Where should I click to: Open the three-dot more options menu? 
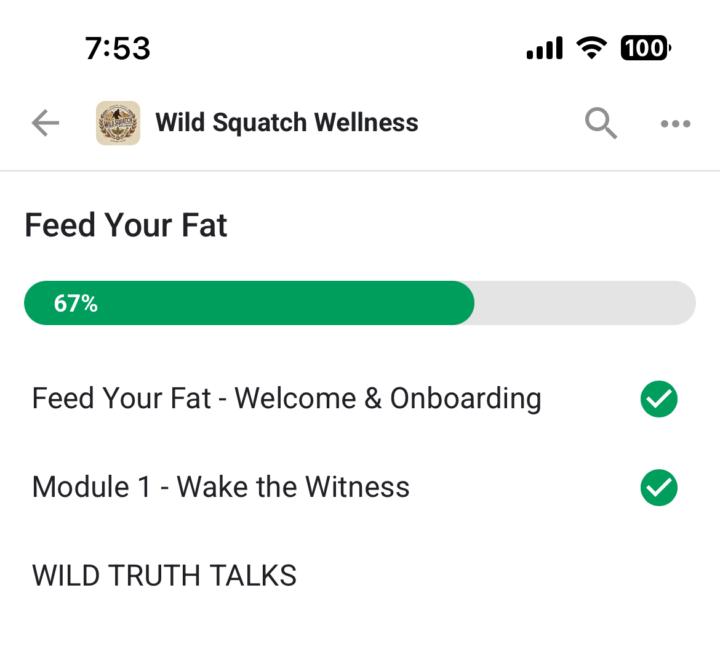point(675,124)
